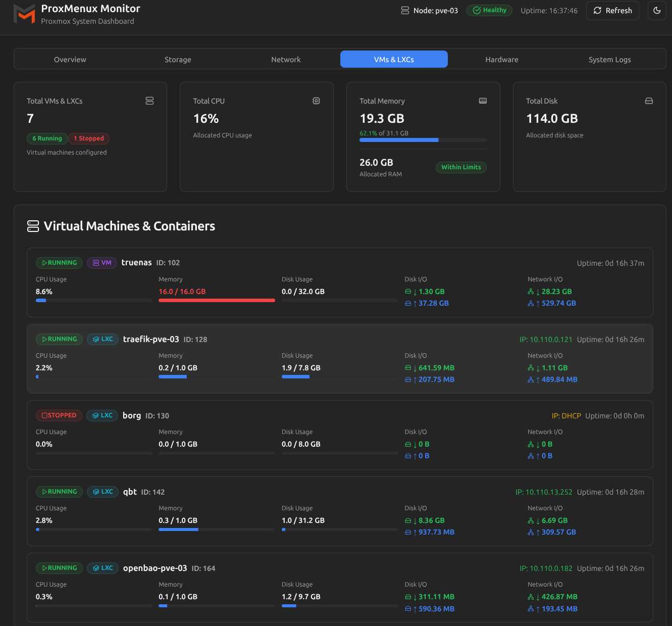Click the CPU chip icon in Total CPU card

click(x=316, y=101)
